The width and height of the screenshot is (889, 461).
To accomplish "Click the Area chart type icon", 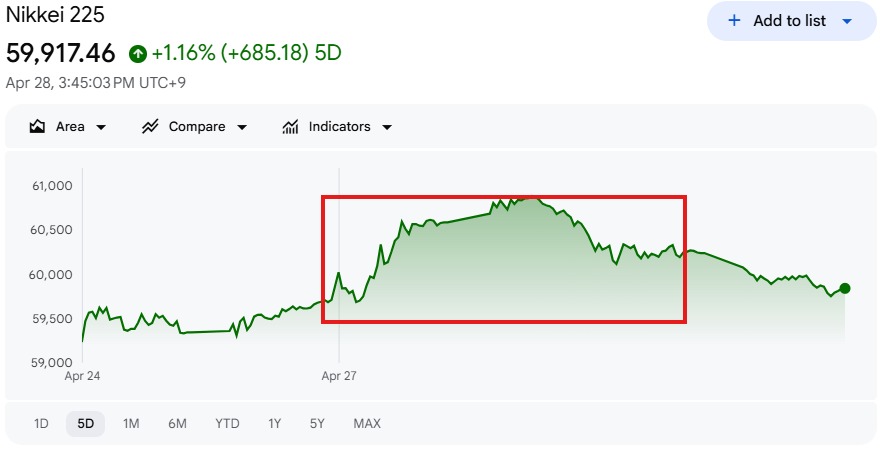I will tap(37, 126).
